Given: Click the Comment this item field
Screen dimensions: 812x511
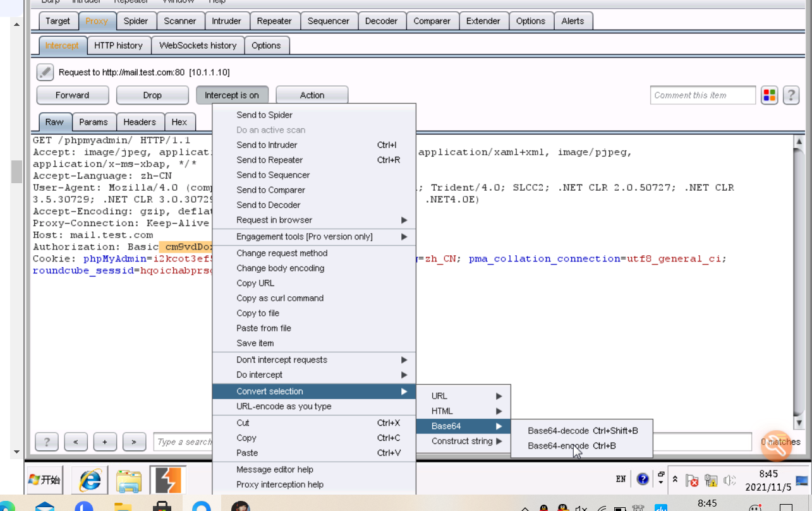Looking at the screenshot, I should coord(703,95).
